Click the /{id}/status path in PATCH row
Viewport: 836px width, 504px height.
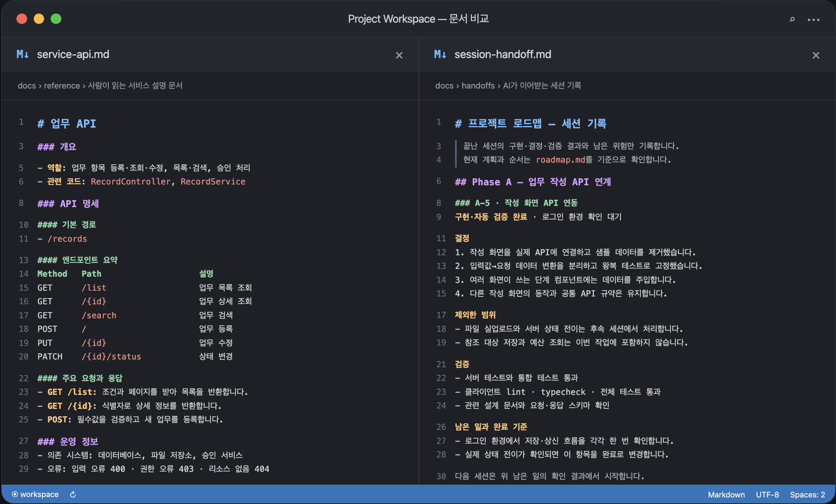point(111,357)
